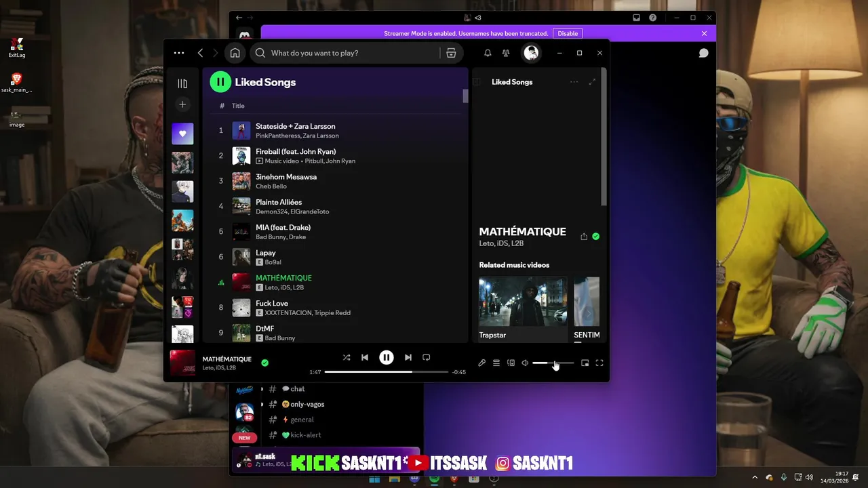This screenshot has width=868, height=488.
Task: Select the 3inehom Mesawsa track row
Action: [x=336, y=181]
